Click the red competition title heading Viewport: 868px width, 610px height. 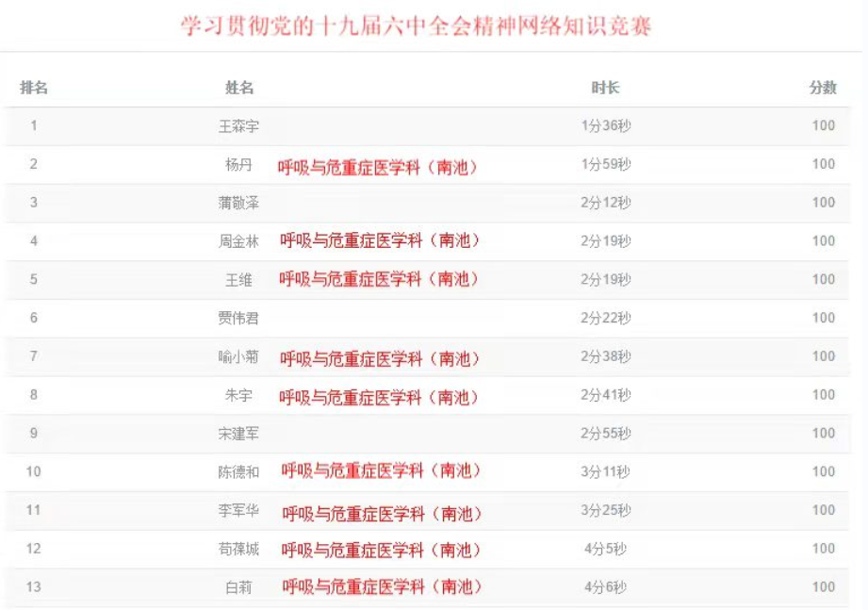tap(416, 26)
